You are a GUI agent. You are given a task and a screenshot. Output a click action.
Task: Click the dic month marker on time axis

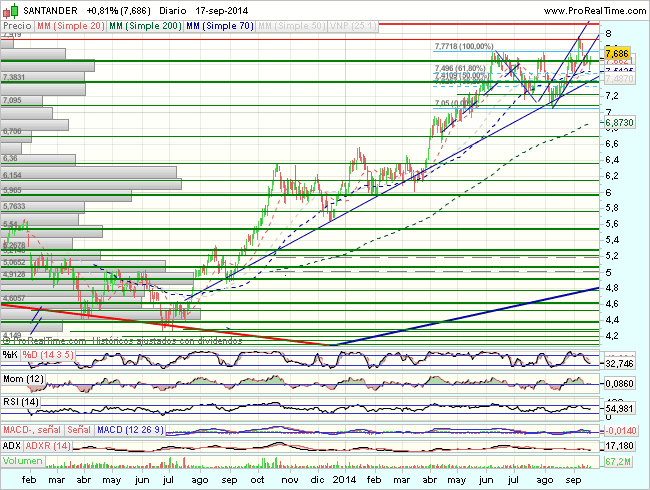tap(317, 480)
